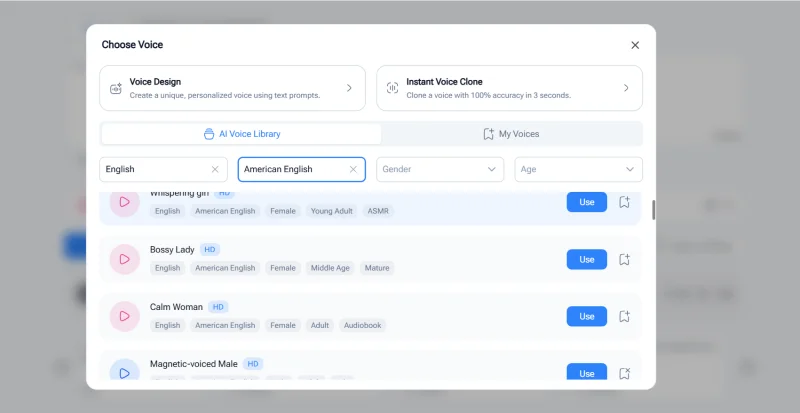Screen dimensions: 800x413
Task: Close the Choose Voice dialog
Action: pos(635,45)
